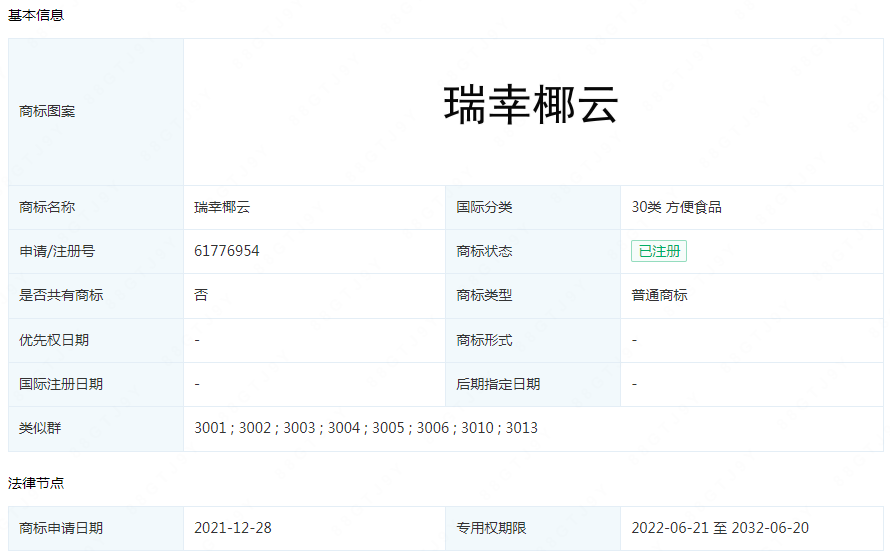Click the 瑞幸椰云 trademark name value

(x=222, y=207)
